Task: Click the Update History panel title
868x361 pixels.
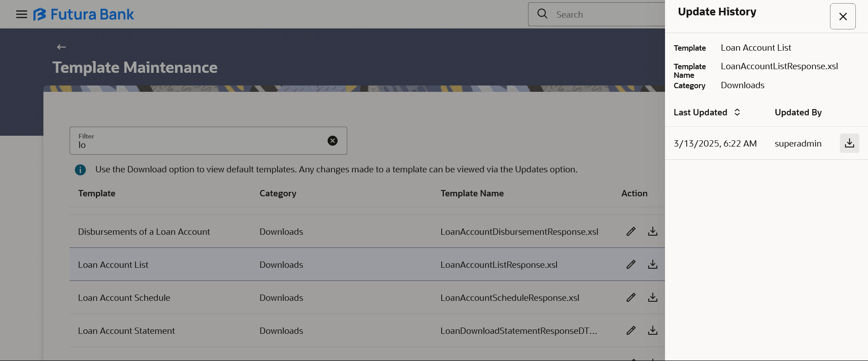Action: coord(717,12)
